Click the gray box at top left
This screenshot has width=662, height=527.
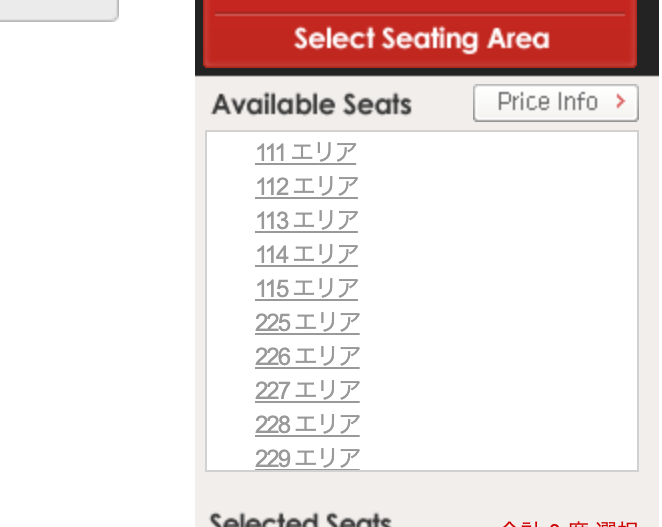pyautogui.click(x=58, y=9)
